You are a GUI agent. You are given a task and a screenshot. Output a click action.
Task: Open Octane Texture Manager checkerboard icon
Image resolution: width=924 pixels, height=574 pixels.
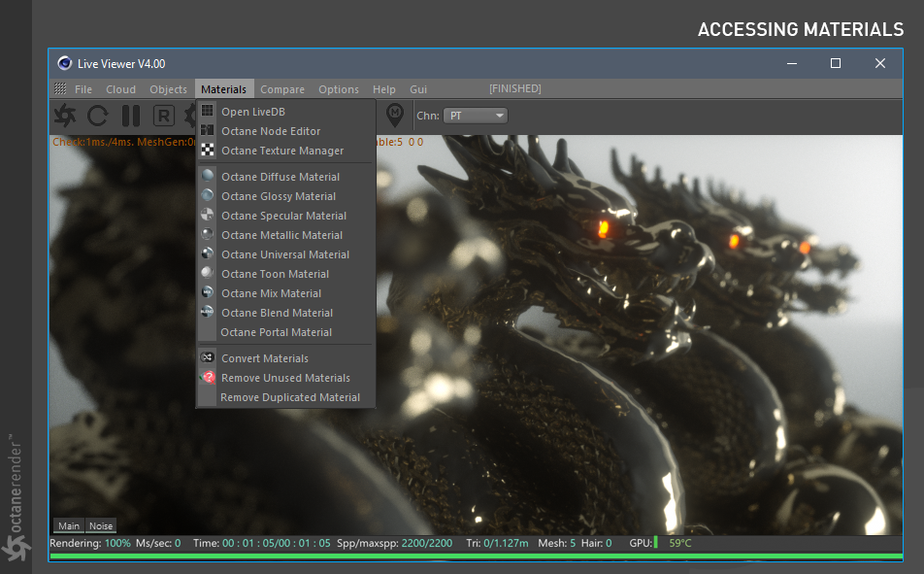[208, 150]
